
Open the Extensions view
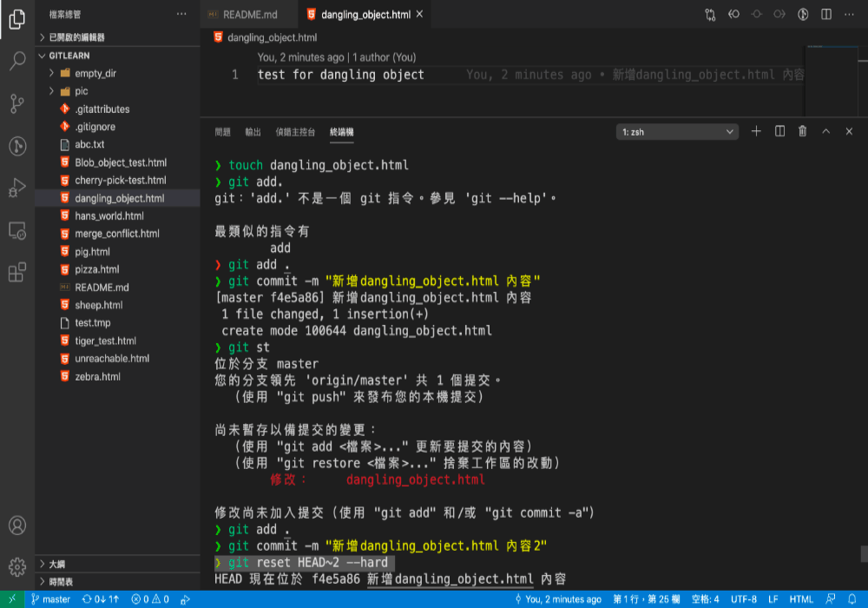point(17,273)
